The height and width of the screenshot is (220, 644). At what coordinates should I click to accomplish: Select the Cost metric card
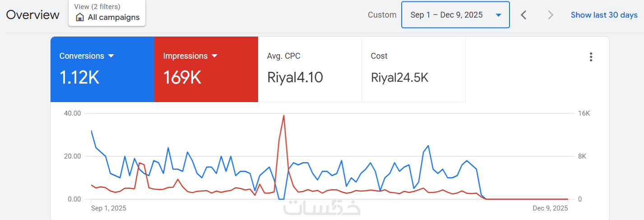pyautogui.click(x=413, y=69)
